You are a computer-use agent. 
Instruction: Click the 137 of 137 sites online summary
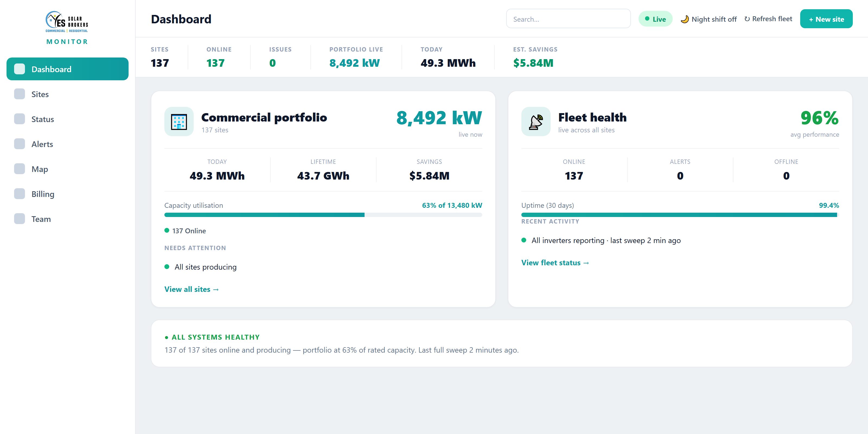[x=341, y=350]
